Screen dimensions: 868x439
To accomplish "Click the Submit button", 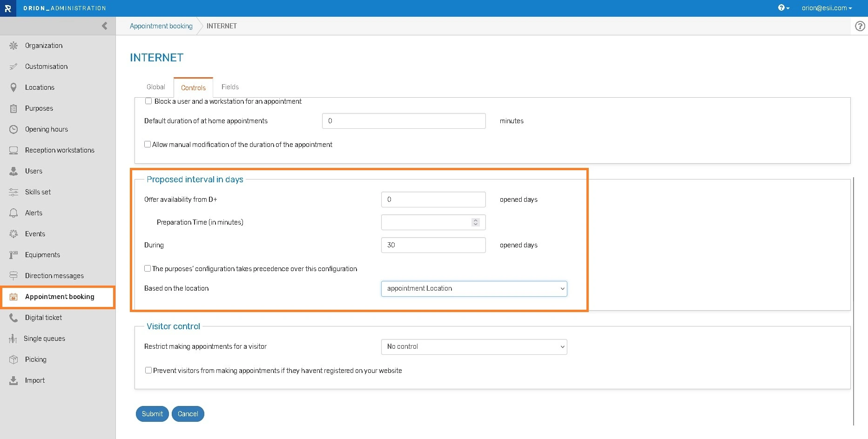I will [x=152, y=414].
